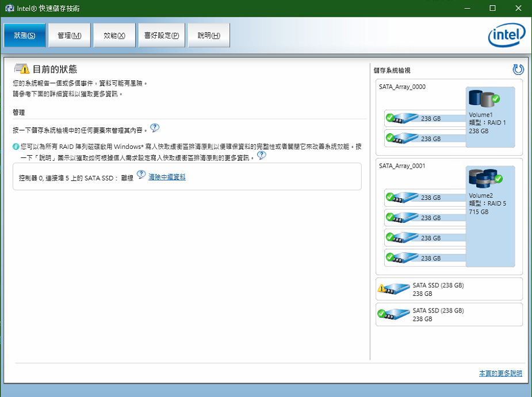Viewport: 532px width, 397px height.
Task: Select the Volume1 RAID 1 volume icon
Action: 484,98
